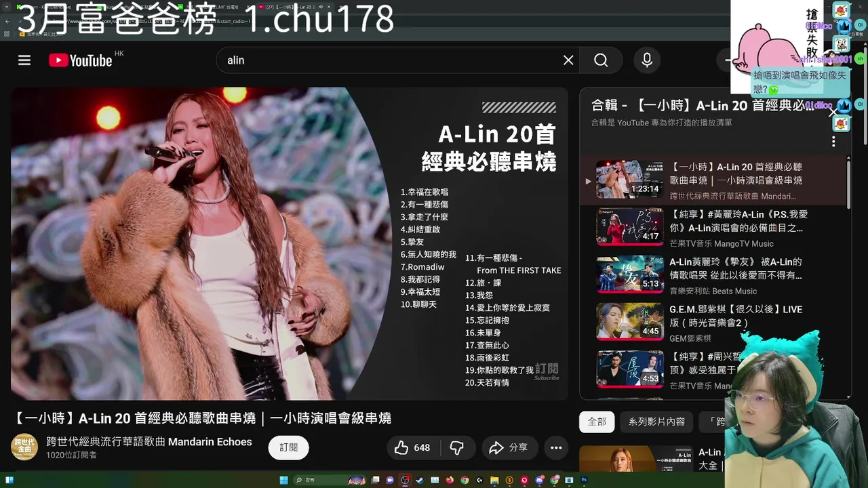Play the 周兴哲 4:53 thumbnail

tap(630, 369)
